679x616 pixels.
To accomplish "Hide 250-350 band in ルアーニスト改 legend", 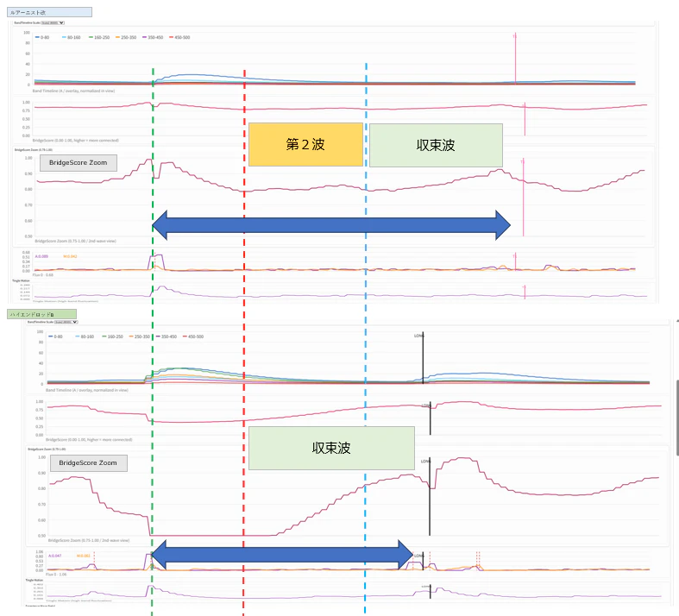I will pos(126,37).
